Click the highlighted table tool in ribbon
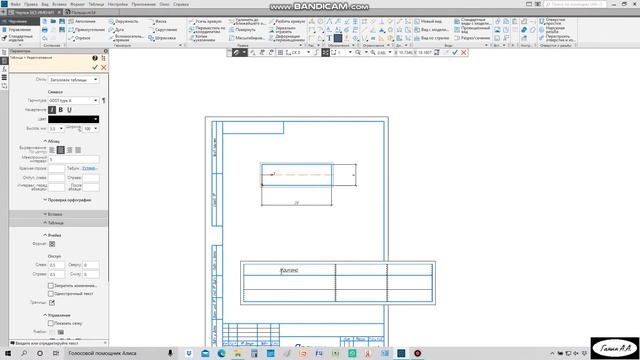 338,38
